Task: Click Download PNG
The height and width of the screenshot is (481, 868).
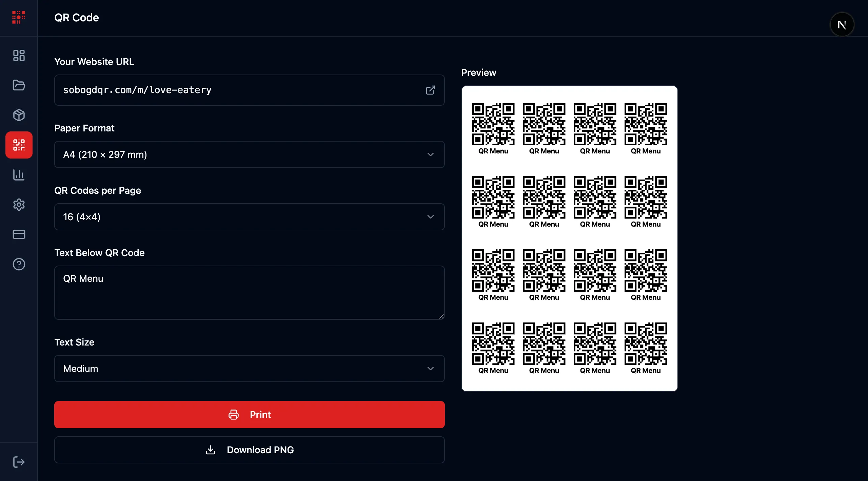Action: coord(249,450)
